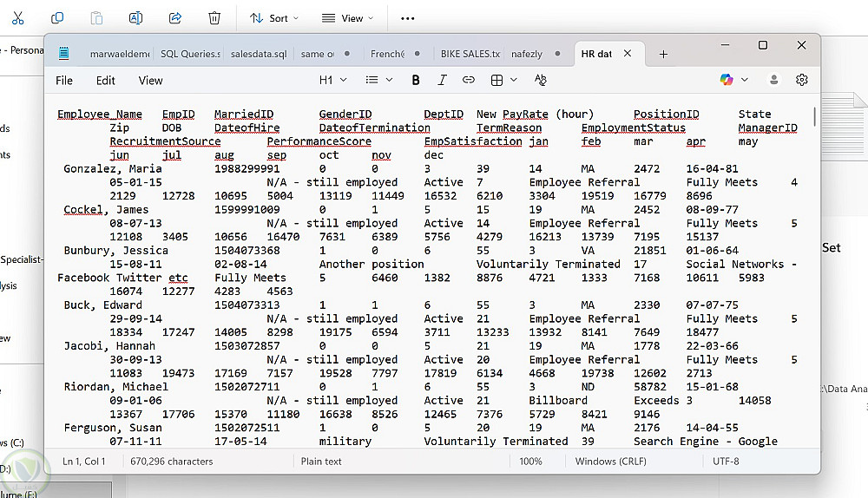
Task: Click the text Riordan, Michael
Action: click(115, 387)
